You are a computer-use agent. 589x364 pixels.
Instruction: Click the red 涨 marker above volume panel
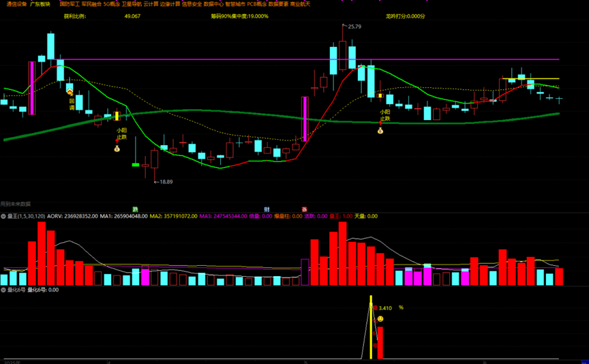[x=303, y=209]
